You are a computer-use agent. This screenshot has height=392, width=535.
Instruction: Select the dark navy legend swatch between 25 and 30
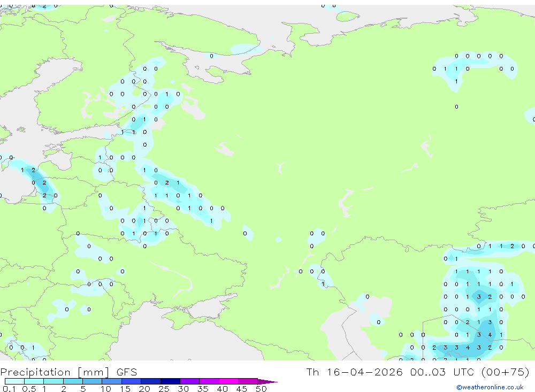coord(170,381)
